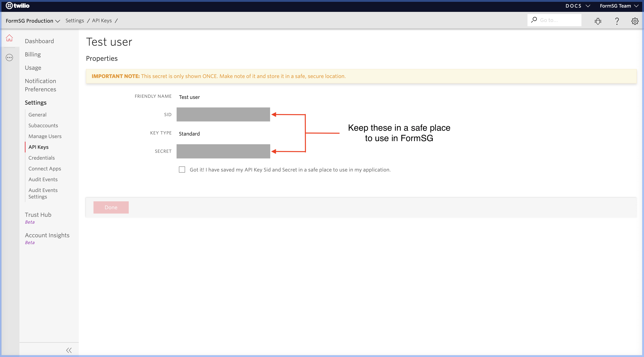Focus the 'Go to...' search field
644x357 pixels.
tap(554, 20)
